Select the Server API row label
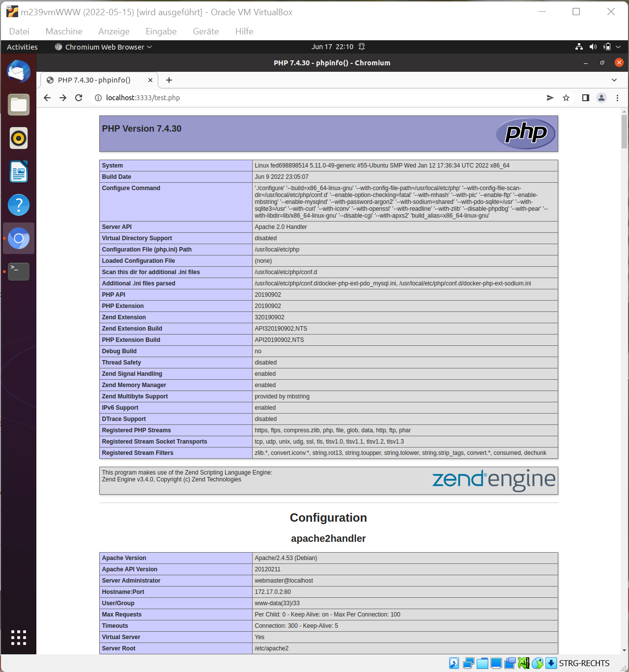Screen dimensions: 629x672 pyautogui.click(x=117, y=227)
